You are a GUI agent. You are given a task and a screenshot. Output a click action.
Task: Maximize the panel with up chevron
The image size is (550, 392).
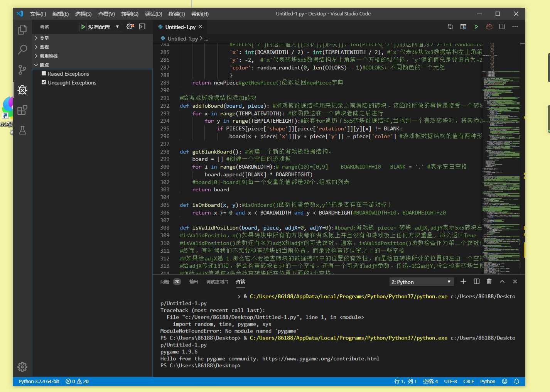[502, 282]
